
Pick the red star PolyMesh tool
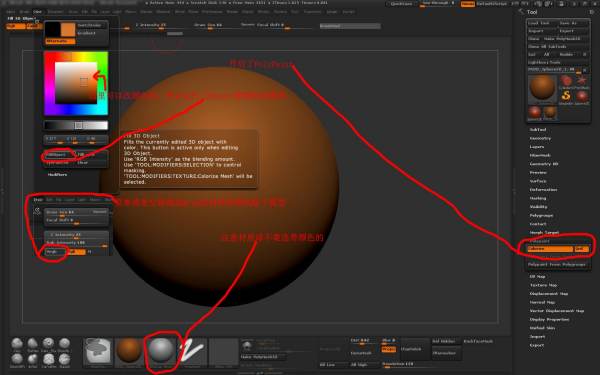point(582,81)
